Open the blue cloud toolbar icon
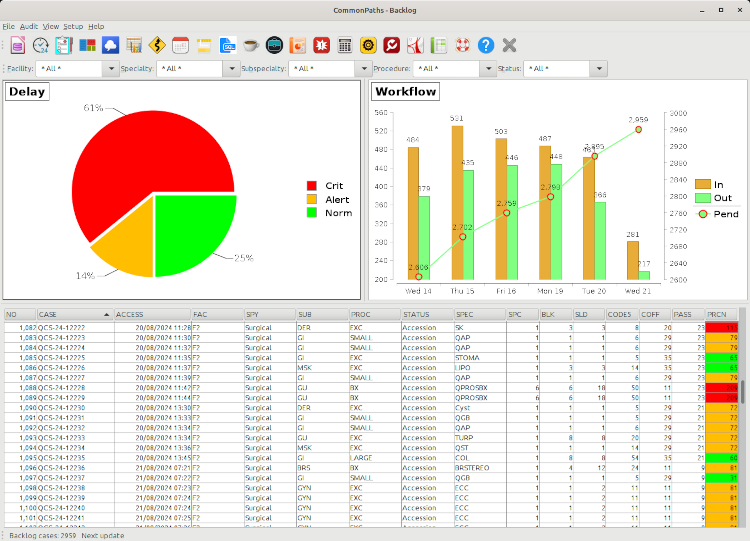 point(110,45)
